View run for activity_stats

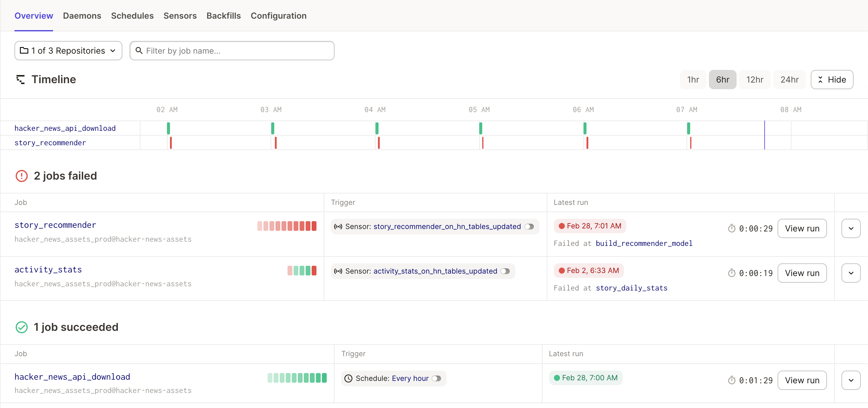coord(802,273)
